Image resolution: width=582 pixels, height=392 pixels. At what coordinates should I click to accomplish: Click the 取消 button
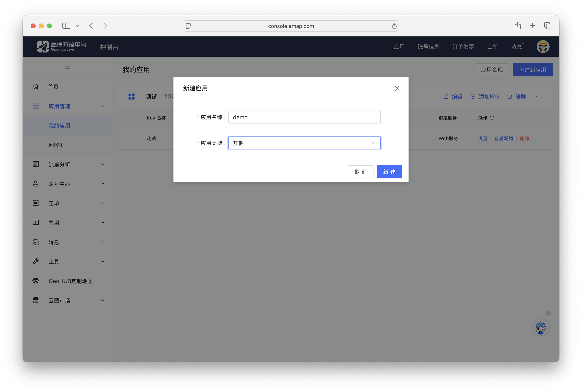(360, 172)
